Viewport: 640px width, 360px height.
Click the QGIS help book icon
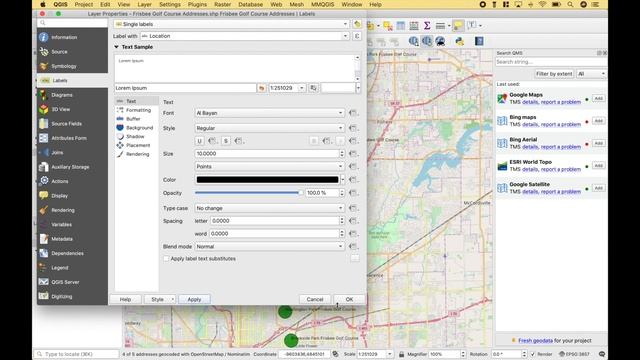pyautogui.click(x=479, y=41)
